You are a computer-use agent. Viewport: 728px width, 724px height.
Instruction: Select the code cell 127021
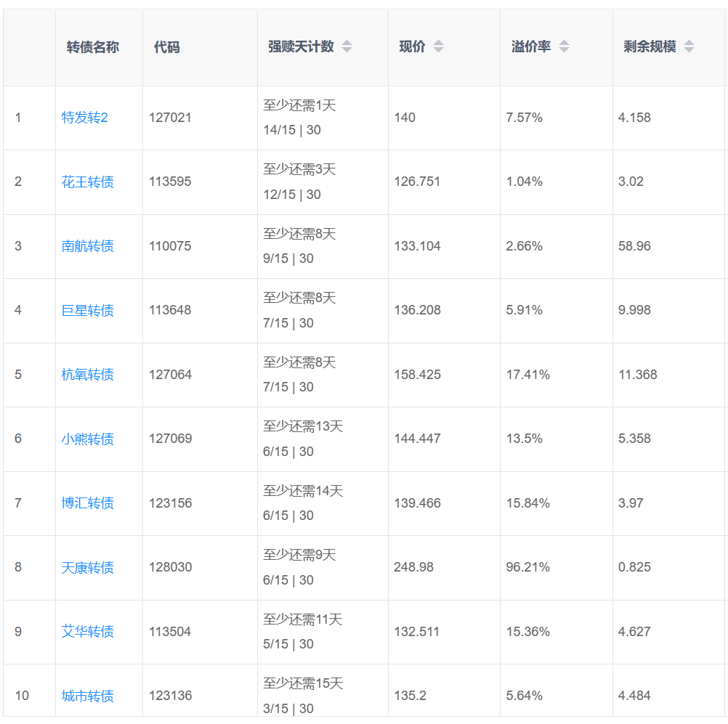[x=170, y=118]
